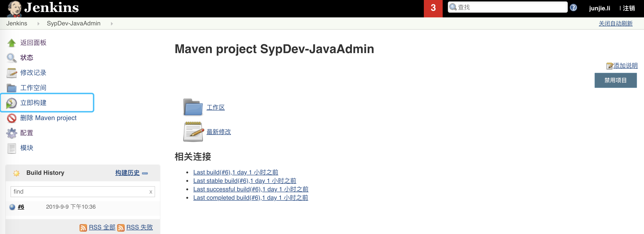644x234 pixels.
Task: Click the large notepad 最新修改 icon
Action: 193,132
